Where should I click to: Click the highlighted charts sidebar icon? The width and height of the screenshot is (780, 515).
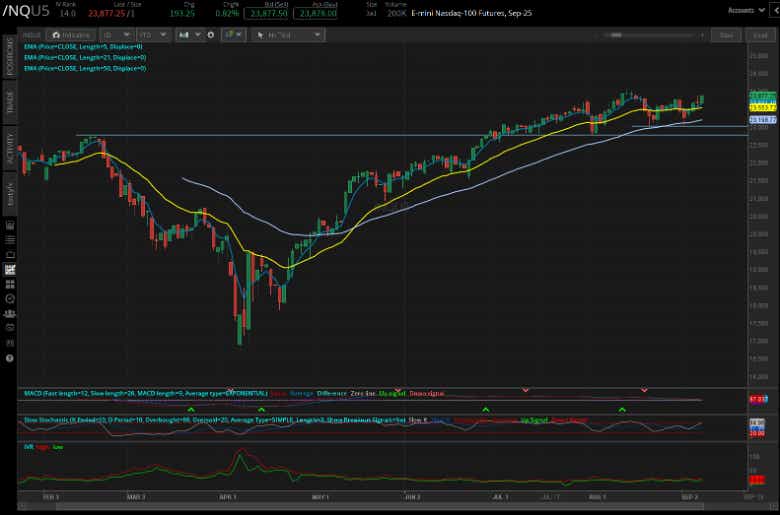click(x=9, y=270)
